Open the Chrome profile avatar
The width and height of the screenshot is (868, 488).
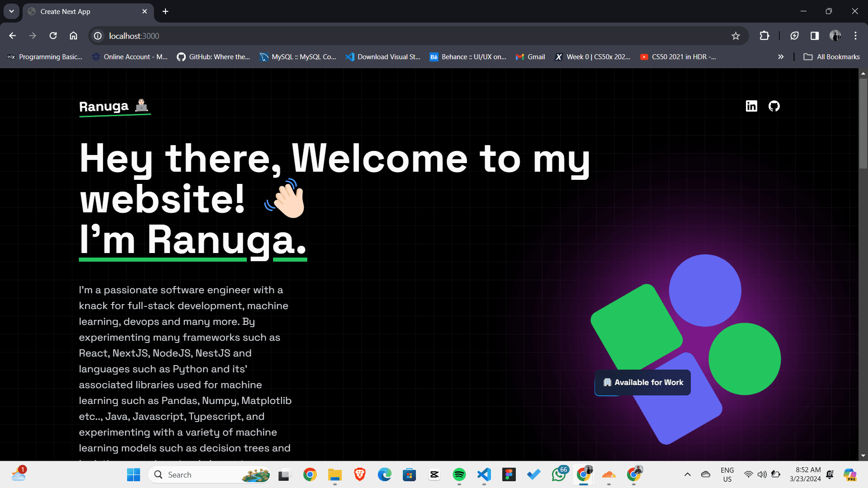pos(836,36)
